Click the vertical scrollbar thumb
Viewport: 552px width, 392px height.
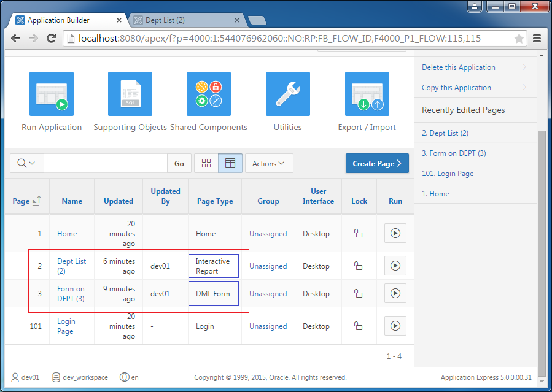pyautogui.click(x=542, y=253)
